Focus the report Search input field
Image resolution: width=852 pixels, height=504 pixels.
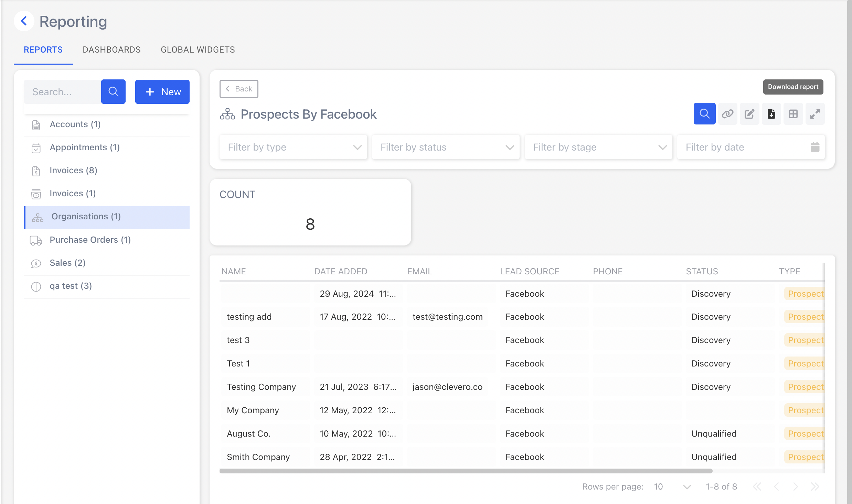[62, 92]
